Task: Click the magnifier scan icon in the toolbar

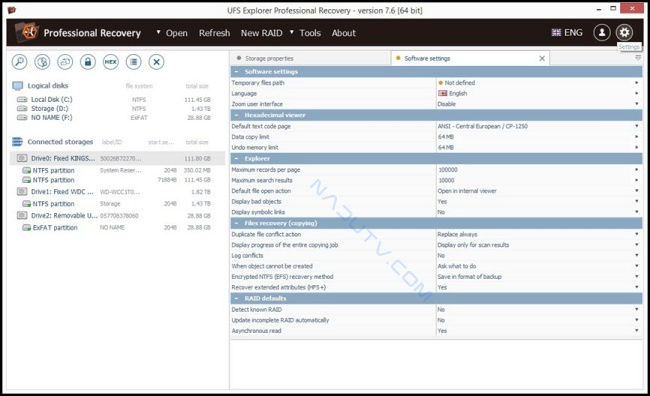Action: click(19, 62)
